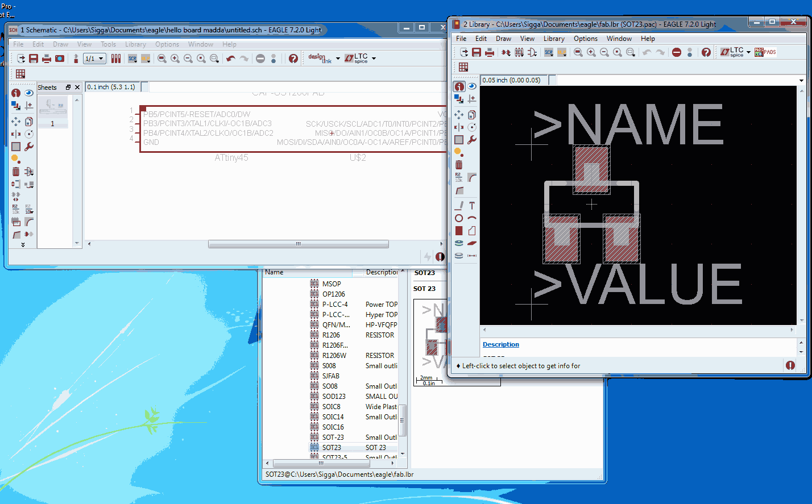Open Help via Schematic window's question mark icon

coord(293,59)
